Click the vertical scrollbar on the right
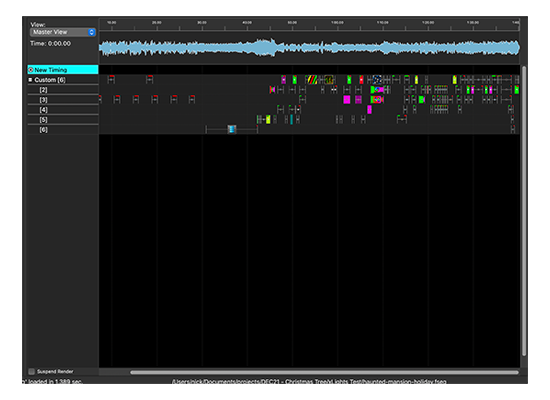 524,211
